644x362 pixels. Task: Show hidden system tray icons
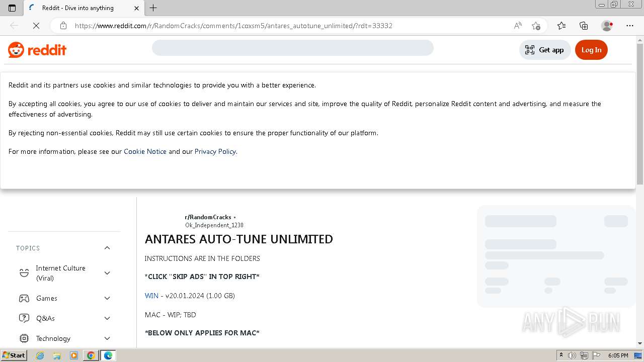[561, 355]
